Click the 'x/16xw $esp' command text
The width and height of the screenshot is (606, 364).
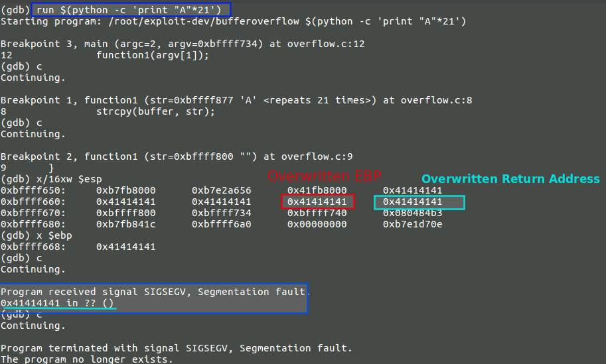click(66, 179)
